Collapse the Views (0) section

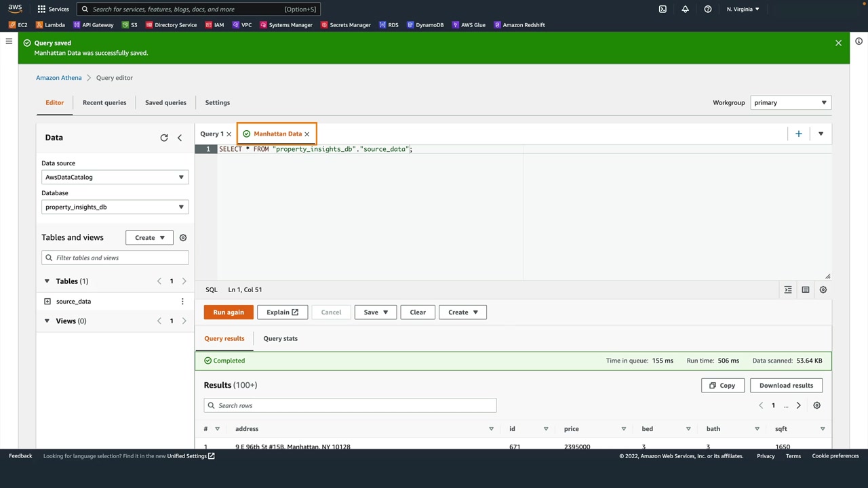47,321
